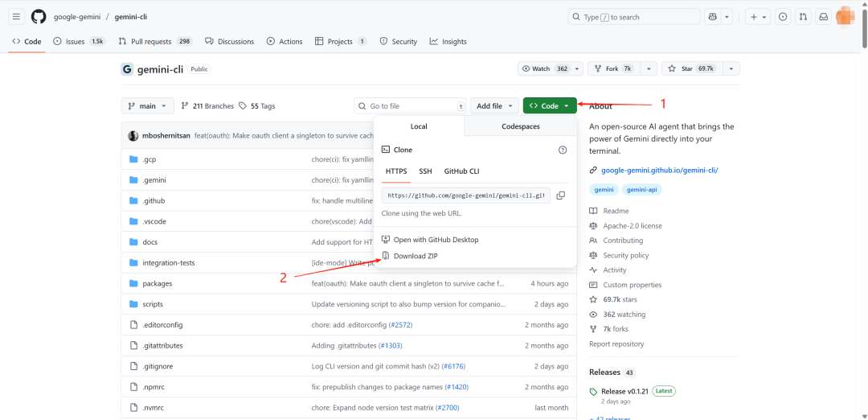Open pull requests icon in header

pyautogui.click(x=803, y=17)
